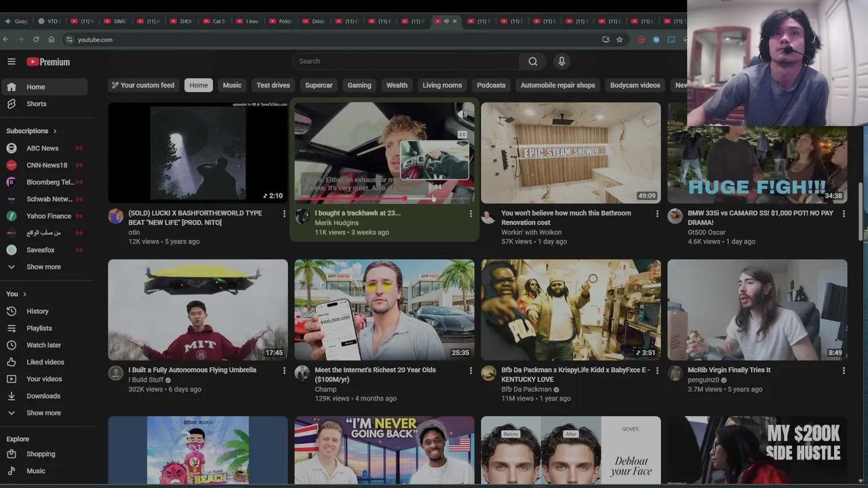Open Saveafox channel subscription
This screenshot has width=868, height=488.
tap(44, 249)
